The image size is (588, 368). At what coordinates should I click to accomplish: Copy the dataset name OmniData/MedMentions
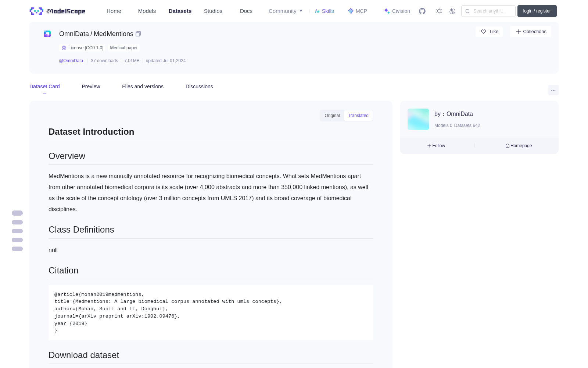(138, 34)
